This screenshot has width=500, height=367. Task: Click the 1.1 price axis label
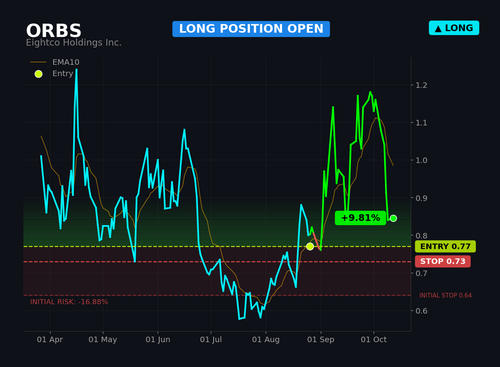(421, 123)
